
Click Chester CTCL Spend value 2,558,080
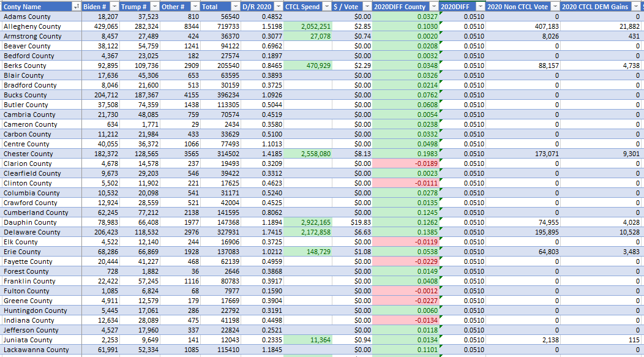pyautogui.click(x=316, y=154)
